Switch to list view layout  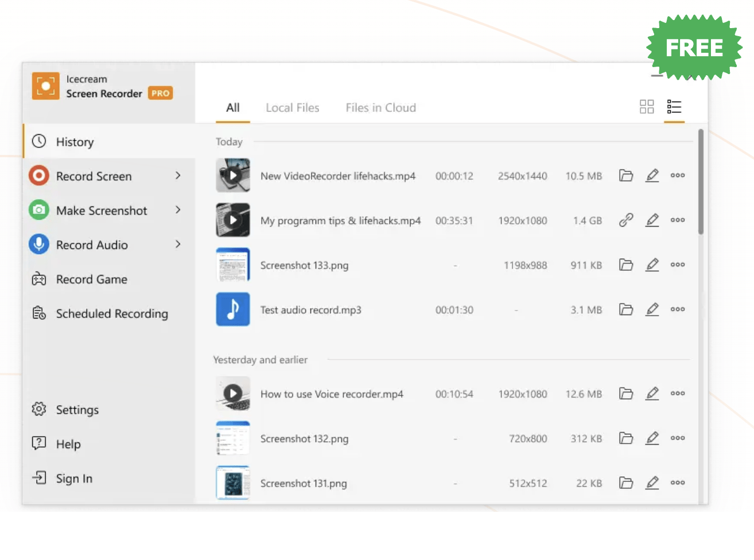pos(674,107)
